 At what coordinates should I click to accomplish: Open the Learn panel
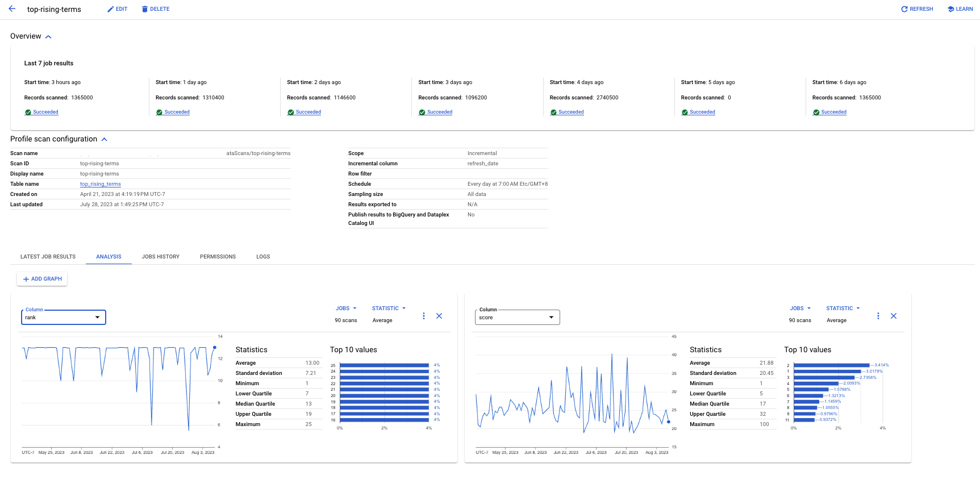[x=960, y=9]
